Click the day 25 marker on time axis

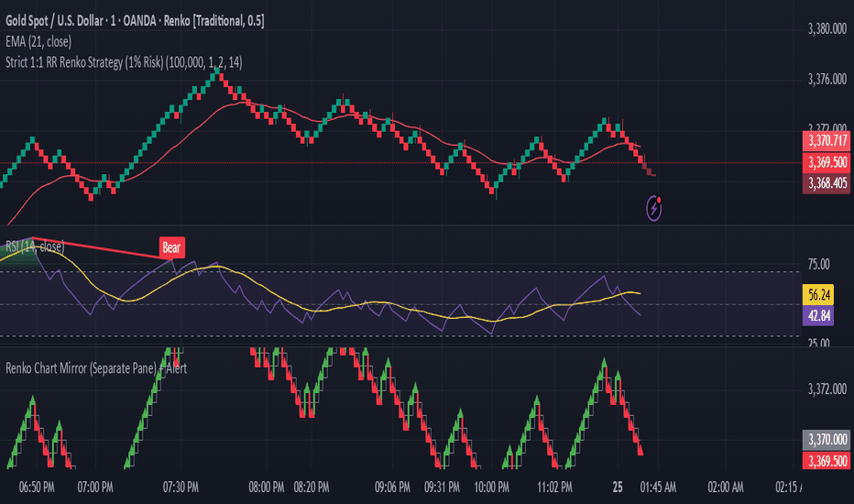point(618,488)
